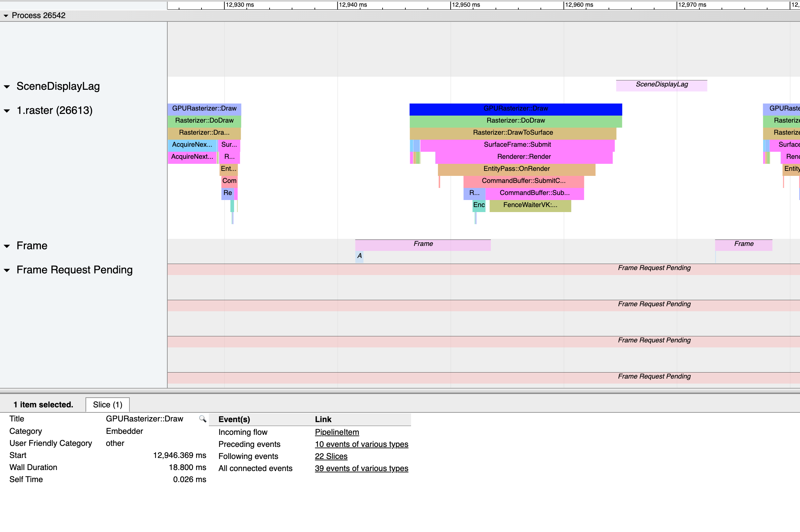Screen dimensions: 800x532
Task: Select the SurfaceFrame::Submit slice
Action: pos(517,144)
